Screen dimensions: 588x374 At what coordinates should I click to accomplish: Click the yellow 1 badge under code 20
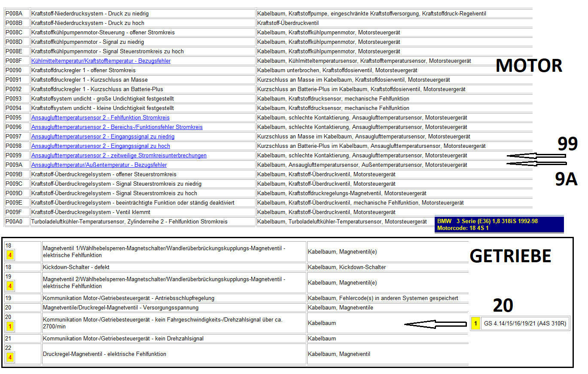click(x=10, y=327)
